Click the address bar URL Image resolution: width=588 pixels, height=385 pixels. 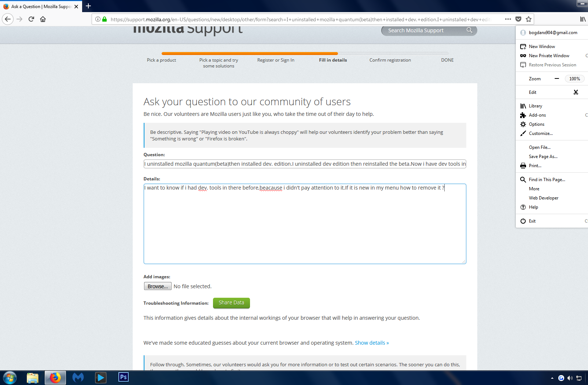(x=301, y=19)
